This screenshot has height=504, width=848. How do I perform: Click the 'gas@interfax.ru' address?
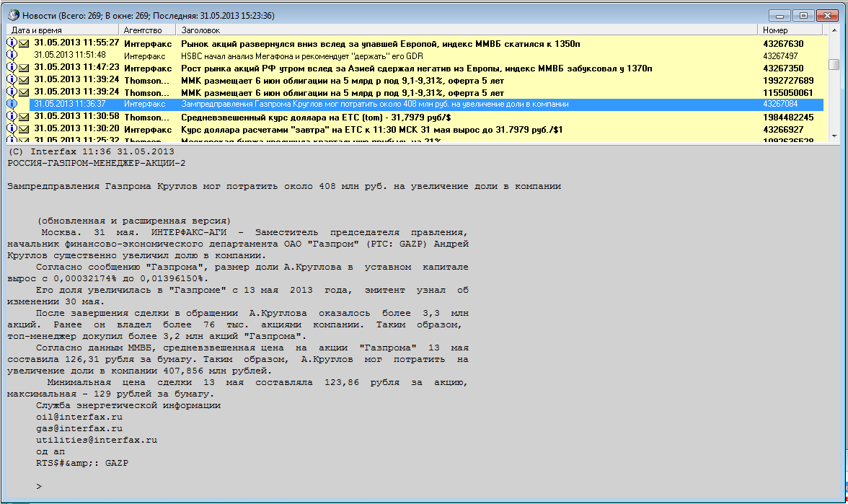click(79, 428)
